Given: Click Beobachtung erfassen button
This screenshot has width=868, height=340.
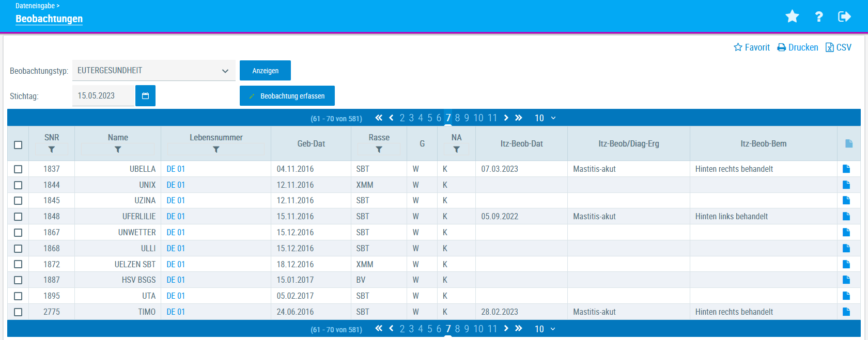Looking at the screenshot, I should [x=287, y=96].
